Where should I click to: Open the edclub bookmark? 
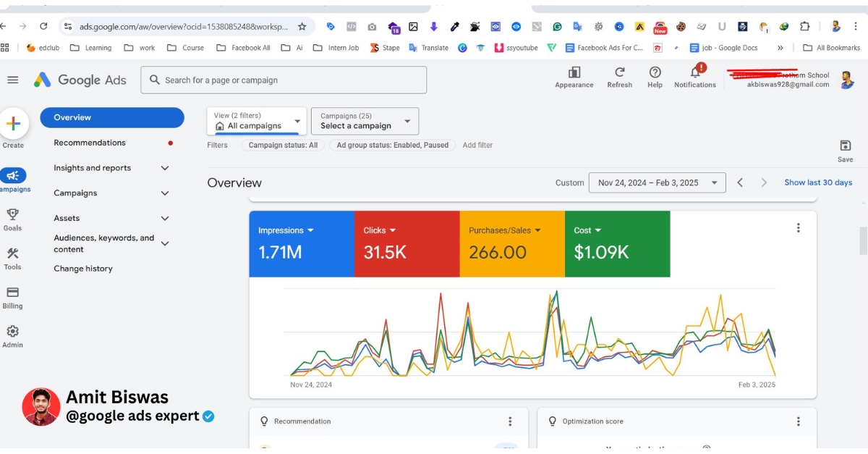click(x=43, y=48)
